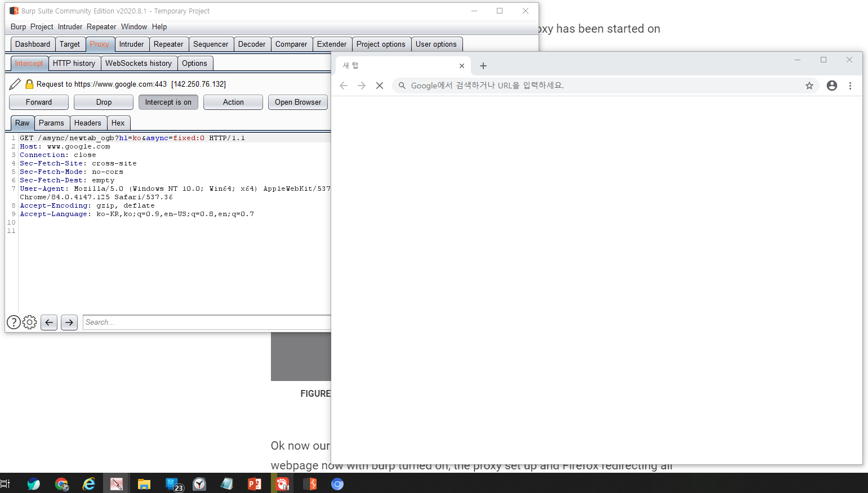Open Chrome from the taskbar
Screen dimensions: 868x493
(61, 484)
